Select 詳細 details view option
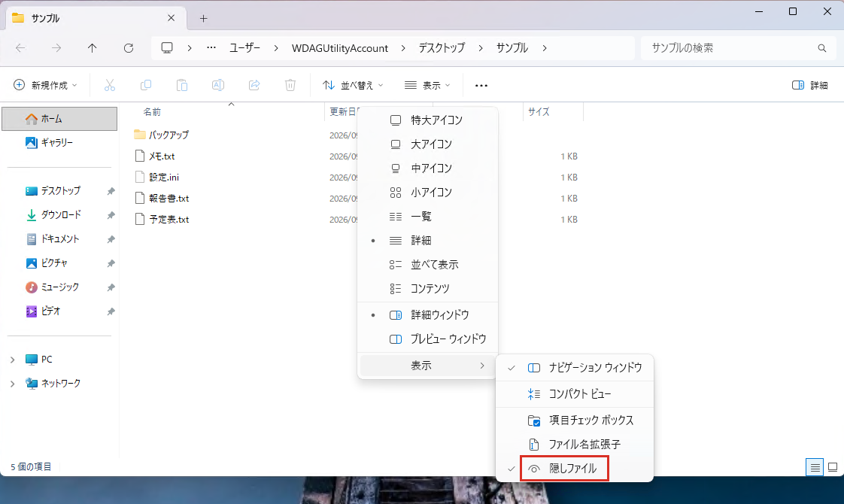The height and width of the screenshot is (504, 844). (428, 241)
